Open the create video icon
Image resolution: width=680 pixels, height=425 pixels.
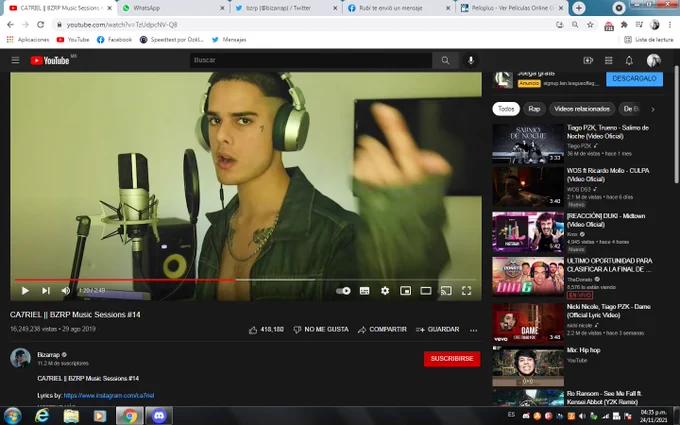click(588, 60)
